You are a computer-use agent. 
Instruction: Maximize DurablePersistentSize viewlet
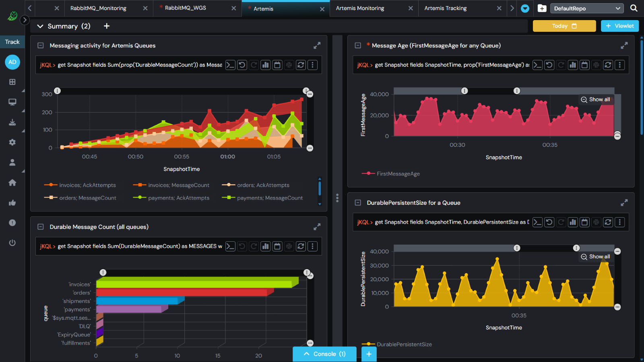point(624,203)
